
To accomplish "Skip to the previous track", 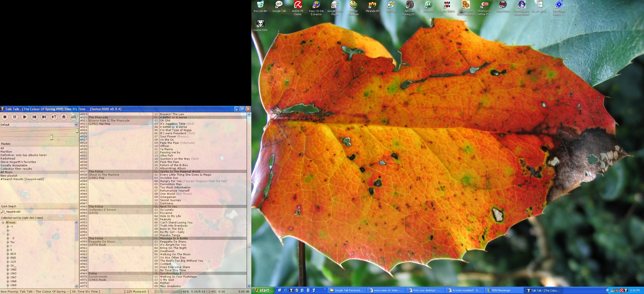I will click(x=34, y=117).
